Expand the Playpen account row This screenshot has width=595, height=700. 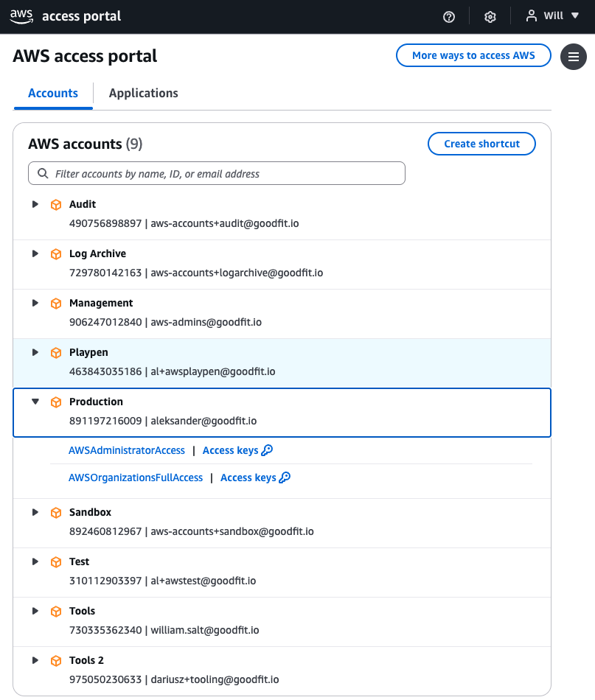[x=35, y=352]
